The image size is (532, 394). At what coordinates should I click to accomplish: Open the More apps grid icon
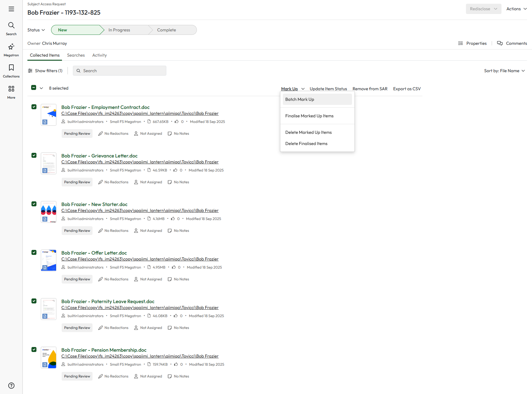[11, 89]
